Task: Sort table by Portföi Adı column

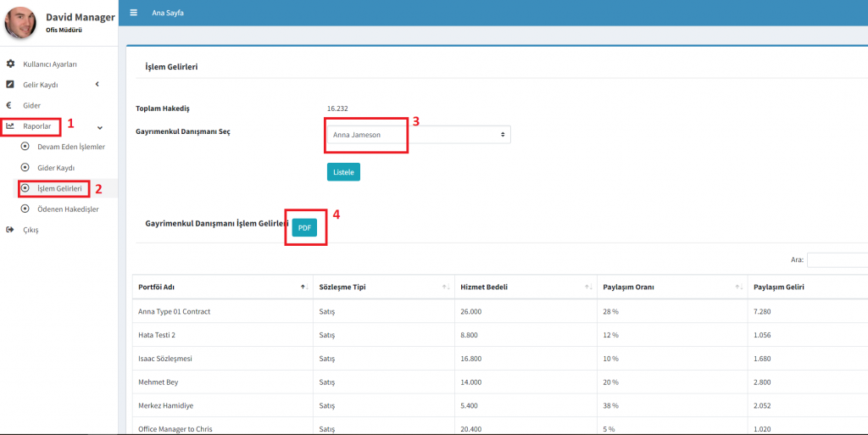Action: pyautogui.click(x=221, y=287)
